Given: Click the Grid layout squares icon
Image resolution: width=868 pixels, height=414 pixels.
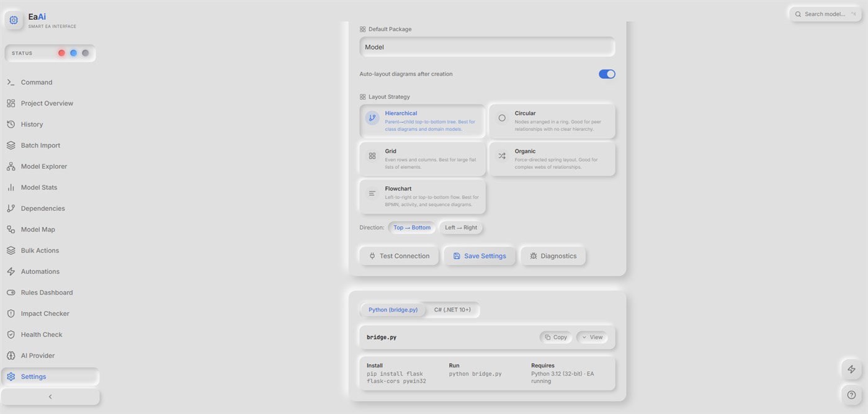Looking at the screenshot, I should (x=372, y=156).
